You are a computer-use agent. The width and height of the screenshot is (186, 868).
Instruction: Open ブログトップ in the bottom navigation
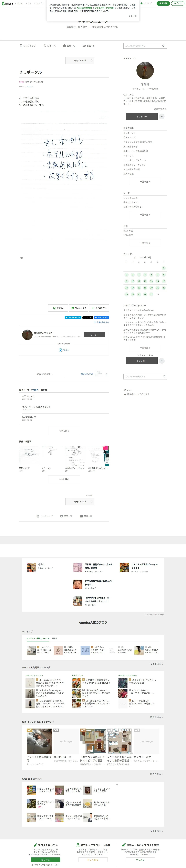[x=45, y=516]
